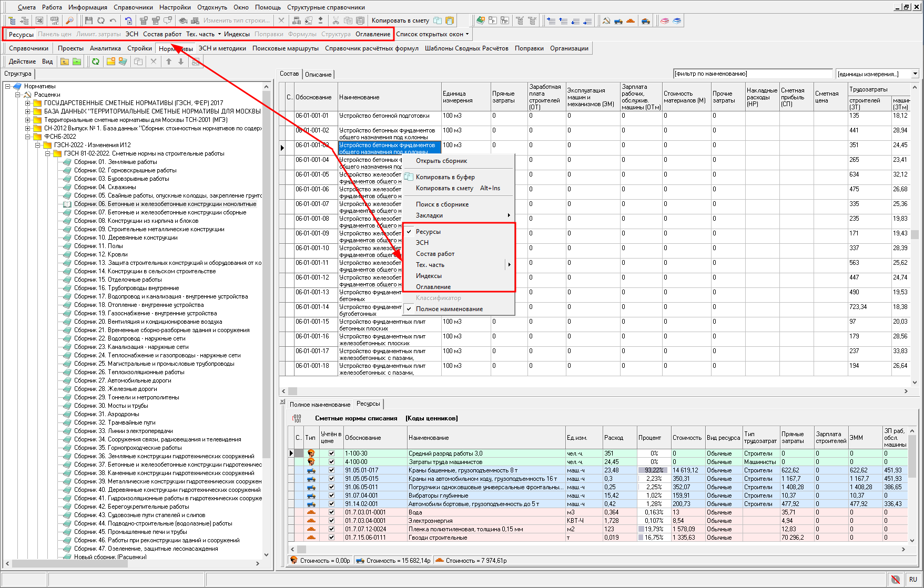The height and width of the screenshot is (588, 924).
Task: Click the PDF export toolbar icon
Action: (x=55, y=20)
